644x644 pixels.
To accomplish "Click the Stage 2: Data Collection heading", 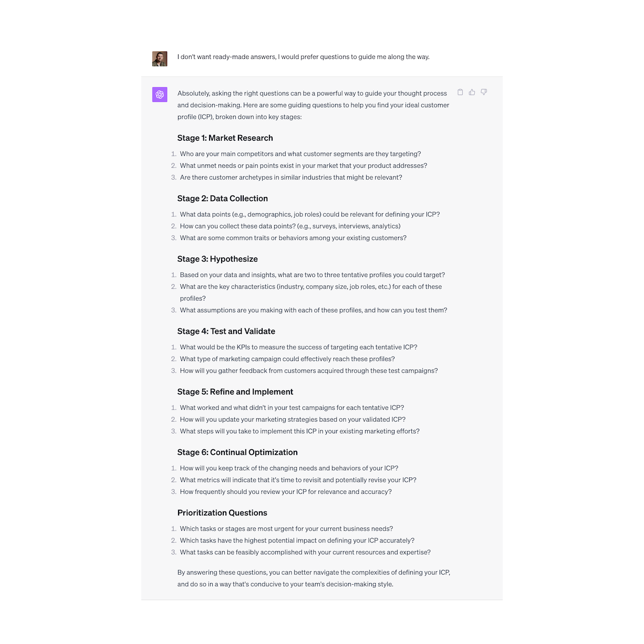I will click(222, 199).
